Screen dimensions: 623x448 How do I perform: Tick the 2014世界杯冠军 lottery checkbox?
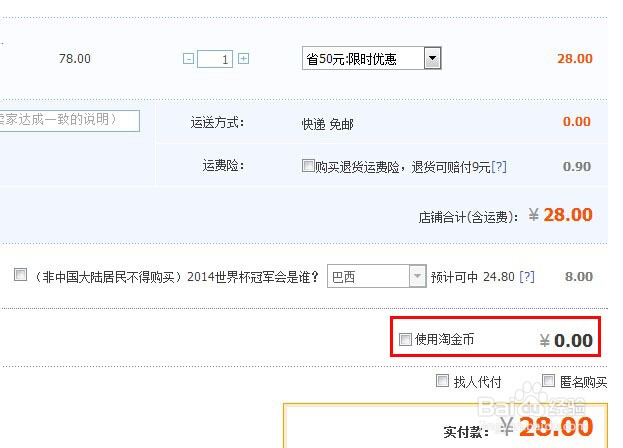tap(20, 274)
